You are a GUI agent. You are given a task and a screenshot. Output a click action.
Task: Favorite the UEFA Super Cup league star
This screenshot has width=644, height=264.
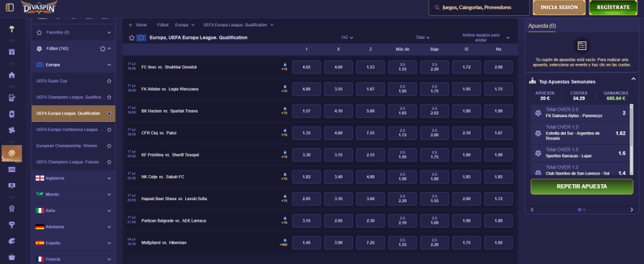pyautogui.click(x=109, y=81)
